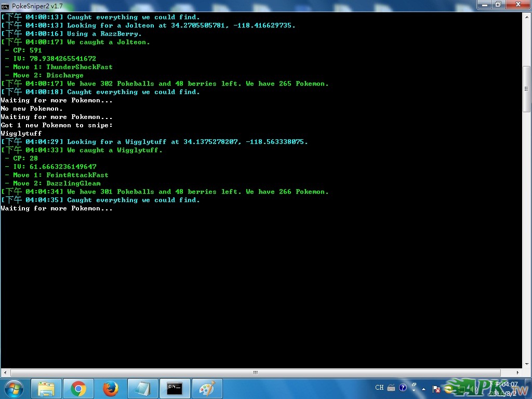532x399 pixels.
Task: Open Paint from the taskbar
Action: click(207, 388)
